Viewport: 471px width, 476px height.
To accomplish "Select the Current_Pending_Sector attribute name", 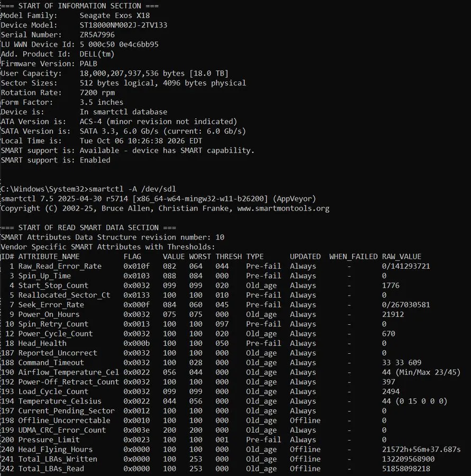I will tap(67, 411).
